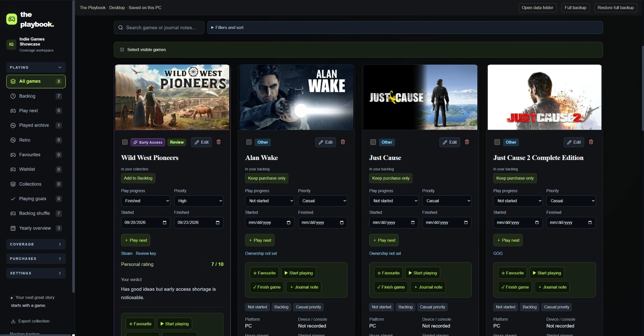Image resolution: width=644 pixels, height=336 pixels.
Task: Delete Wild West Pioneers with trash icon
Action: (x=219, y=142)
